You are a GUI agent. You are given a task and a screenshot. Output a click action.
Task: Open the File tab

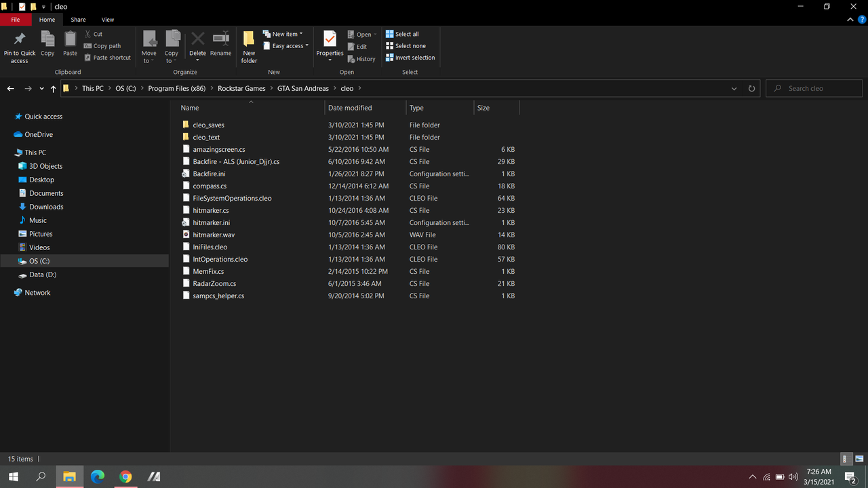[16, 20]
